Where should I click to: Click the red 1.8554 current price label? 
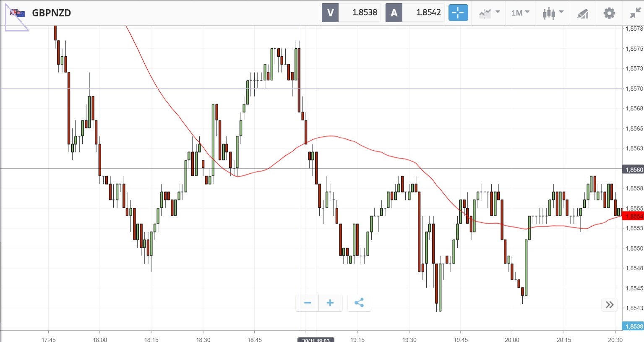tap(633, 217)
